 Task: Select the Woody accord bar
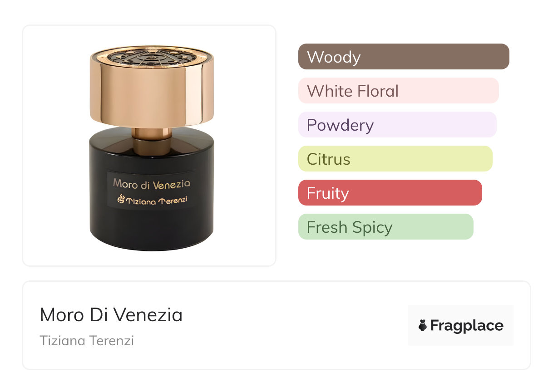(x=403, y=57)
